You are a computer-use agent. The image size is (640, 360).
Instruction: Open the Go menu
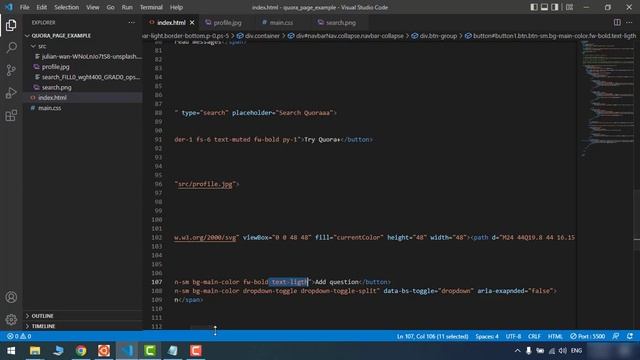(x=110, y=7)
